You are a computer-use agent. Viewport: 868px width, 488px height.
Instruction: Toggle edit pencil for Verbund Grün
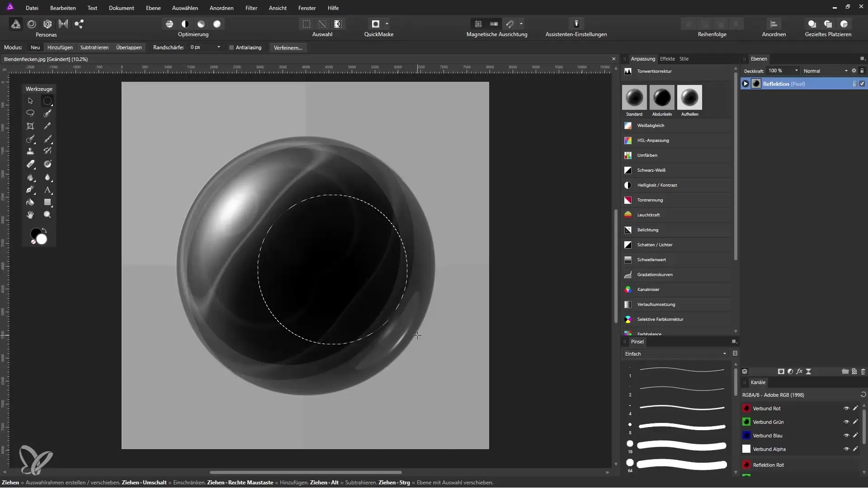point(855,422)
